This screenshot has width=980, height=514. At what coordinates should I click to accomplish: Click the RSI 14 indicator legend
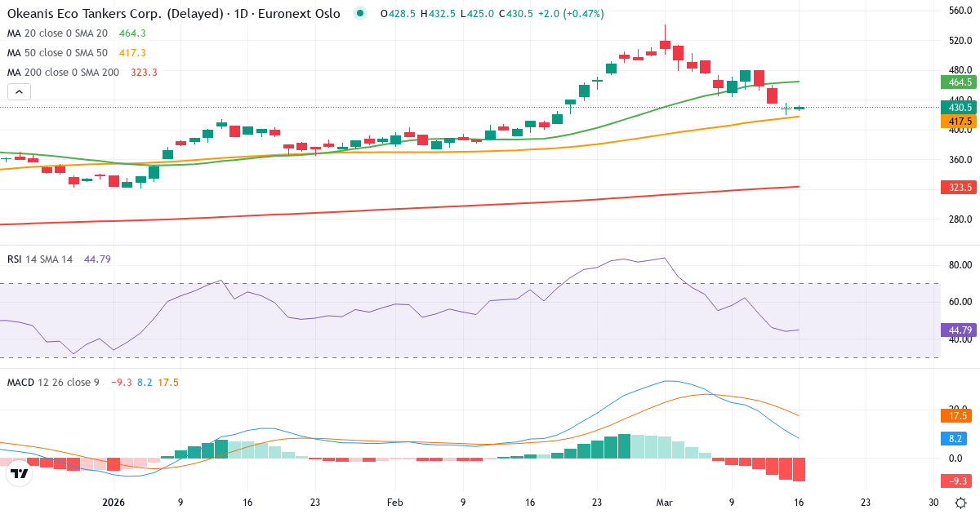[x=40, y=259]
